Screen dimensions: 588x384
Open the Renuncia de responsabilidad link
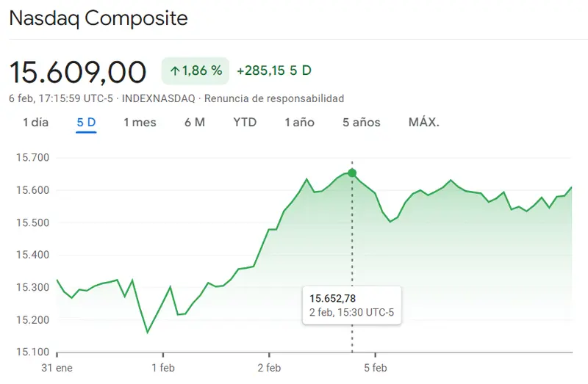point(273,98)
